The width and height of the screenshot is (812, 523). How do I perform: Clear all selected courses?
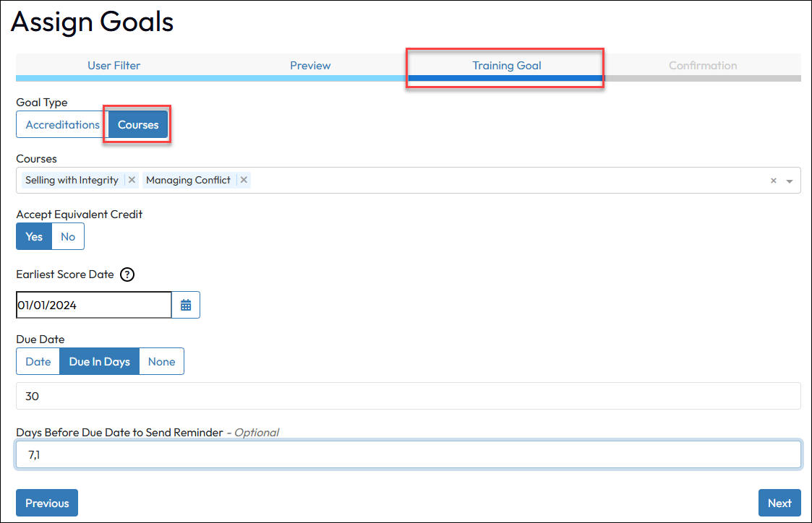pyautogui.click(x=773, y=181)
